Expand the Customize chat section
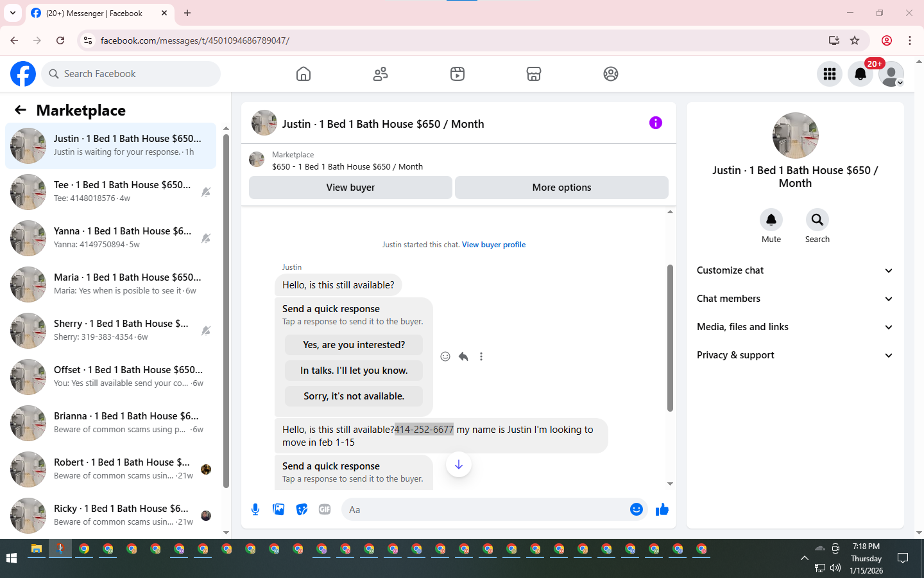924x578 pixels. coord(795,270)
